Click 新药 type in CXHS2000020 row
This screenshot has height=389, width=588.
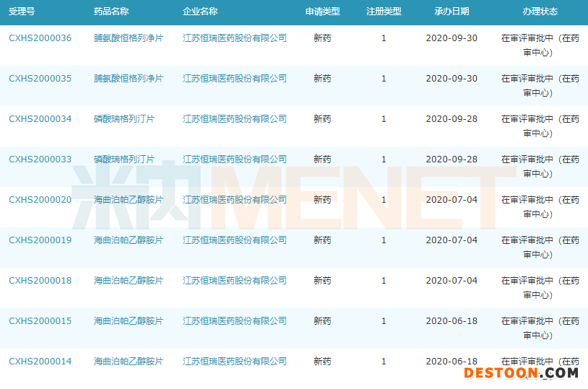[322, 200]
